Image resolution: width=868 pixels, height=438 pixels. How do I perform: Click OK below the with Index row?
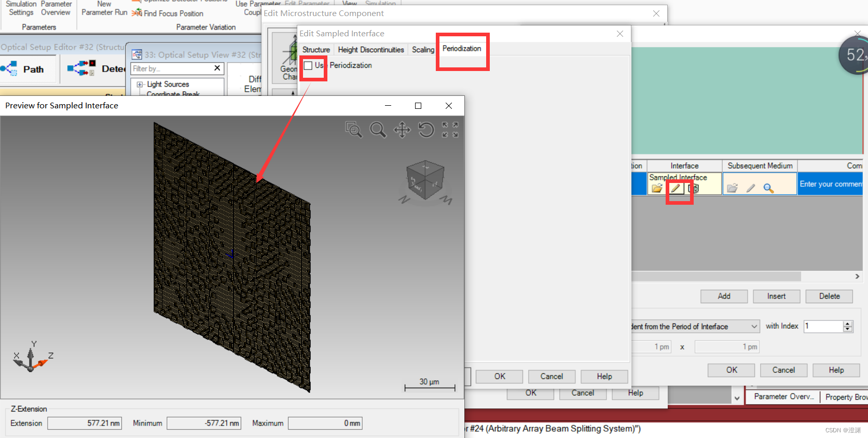coord(732,370)
